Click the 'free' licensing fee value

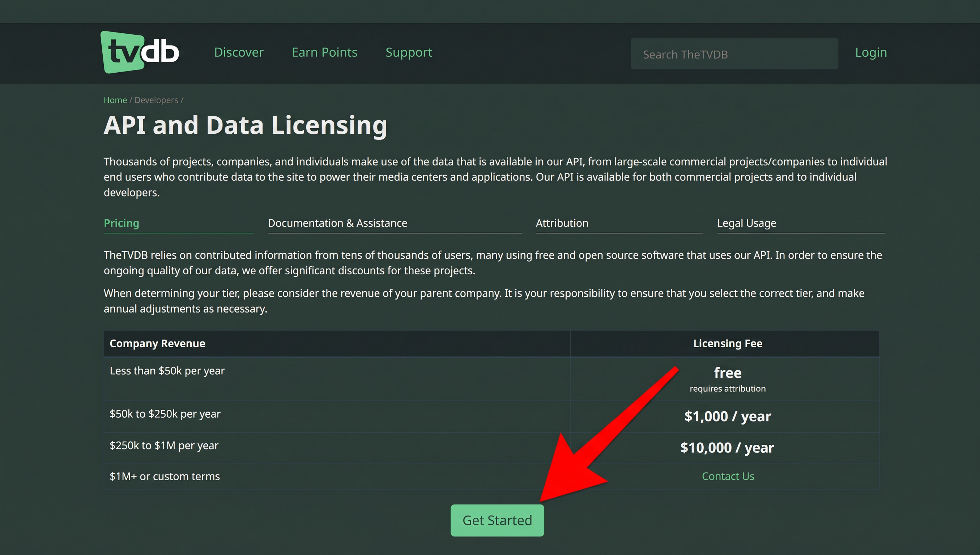coord(728,373)
